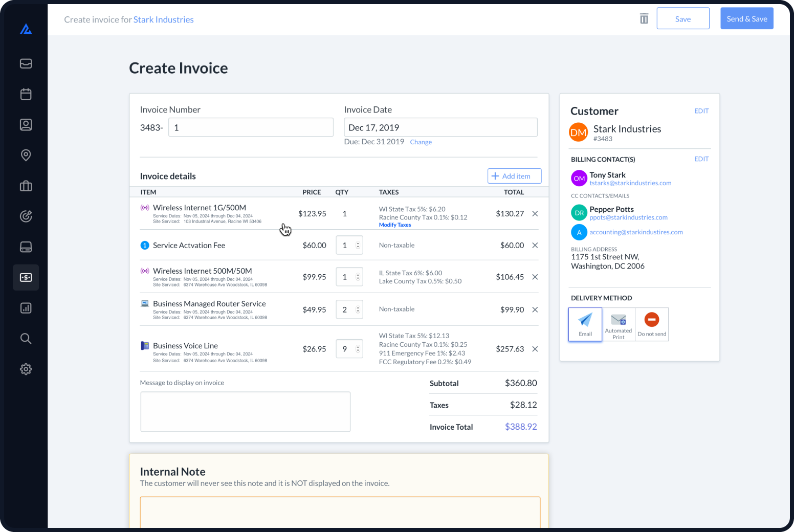This screenshot has height=532, width=794.
Task: Change the invoice due date
Action: click(421, 142)
